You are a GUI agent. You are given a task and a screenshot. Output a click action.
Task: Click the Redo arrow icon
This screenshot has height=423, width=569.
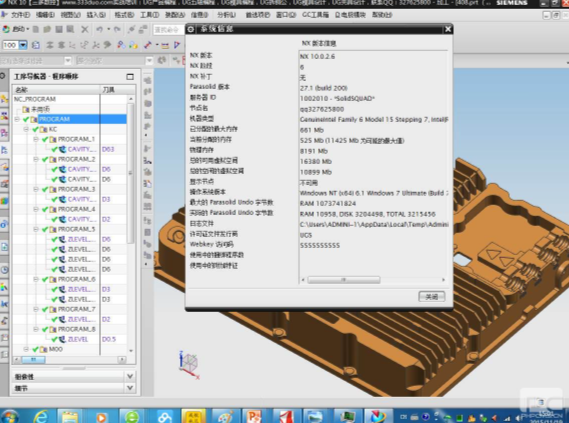tap(117, 29)
